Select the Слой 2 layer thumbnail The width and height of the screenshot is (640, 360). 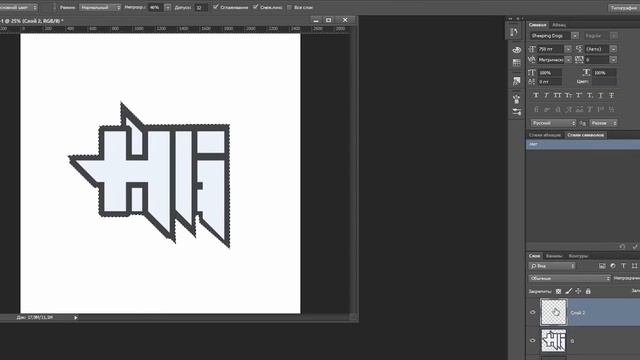(553, 312)
